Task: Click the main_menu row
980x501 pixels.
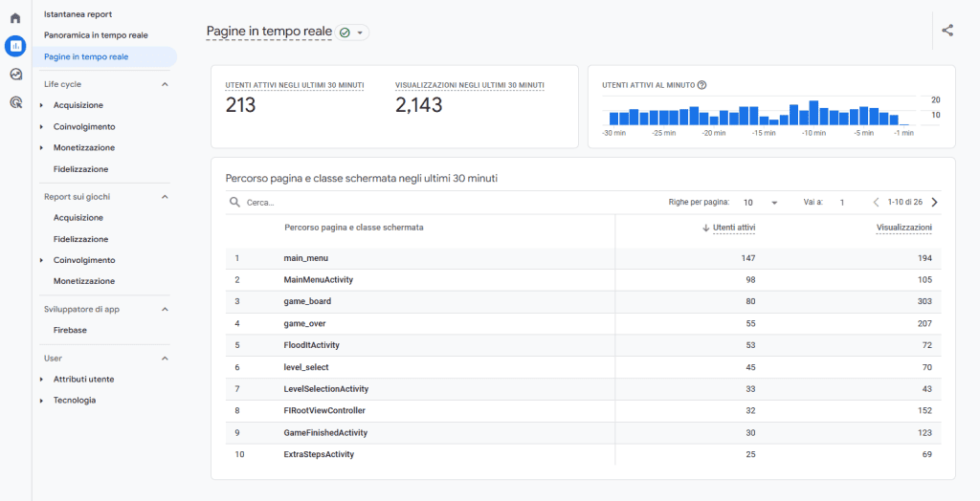Action: [x=583, y=258]
